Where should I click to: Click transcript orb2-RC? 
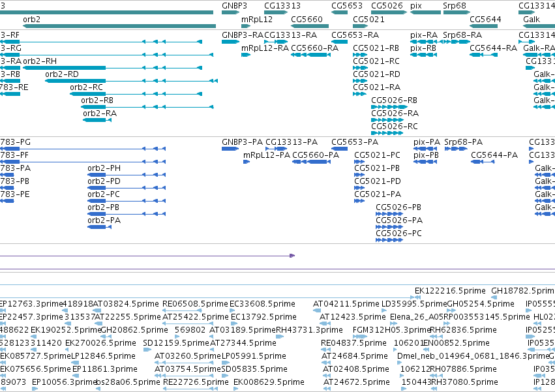pyautogui.click(x=86, y=87)
